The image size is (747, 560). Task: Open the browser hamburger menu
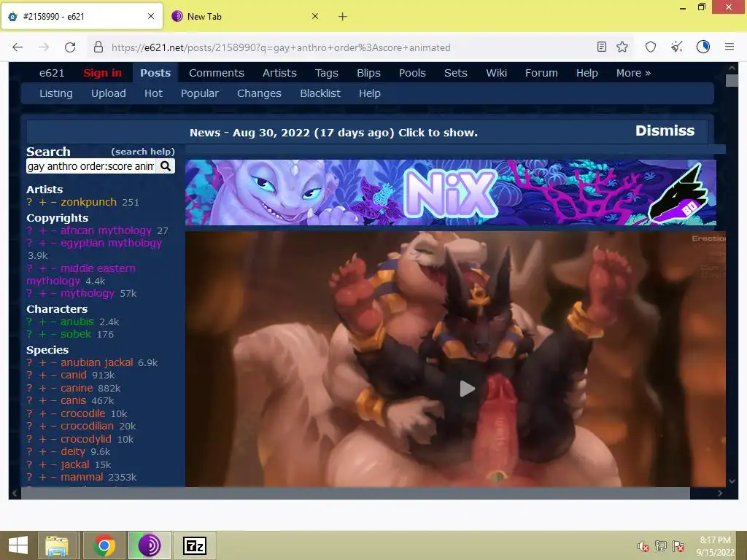(729, 47)
